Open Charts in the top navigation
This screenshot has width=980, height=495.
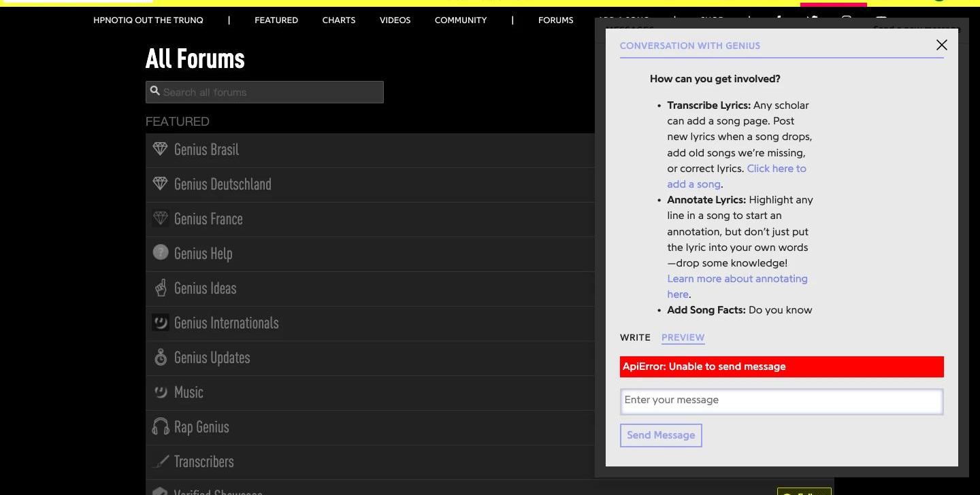[339, 20]
